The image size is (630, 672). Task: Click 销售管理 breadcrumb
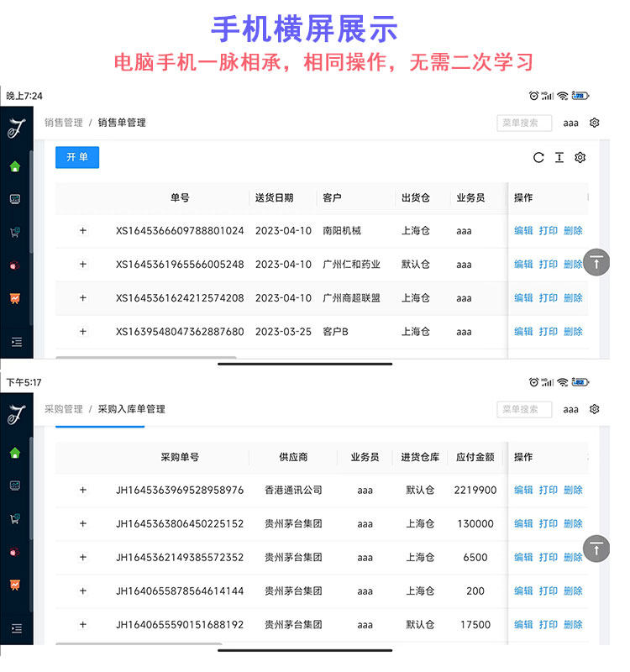[x=64, y=123]
